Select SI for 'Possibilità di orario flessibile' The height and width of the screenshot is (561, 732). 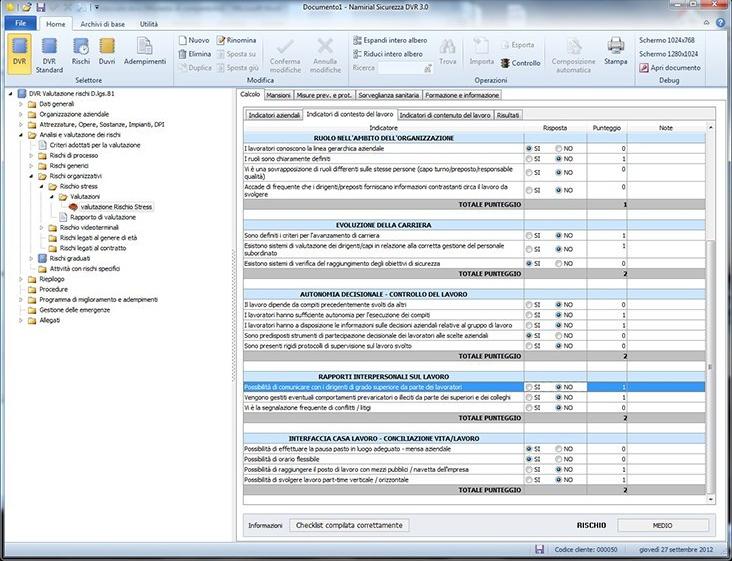coord(529,459)
